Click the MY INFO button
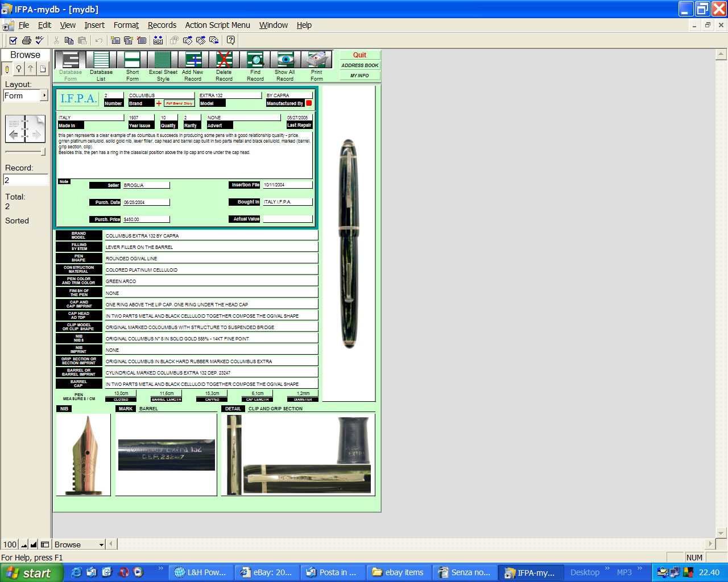 [x=359, y=76]
